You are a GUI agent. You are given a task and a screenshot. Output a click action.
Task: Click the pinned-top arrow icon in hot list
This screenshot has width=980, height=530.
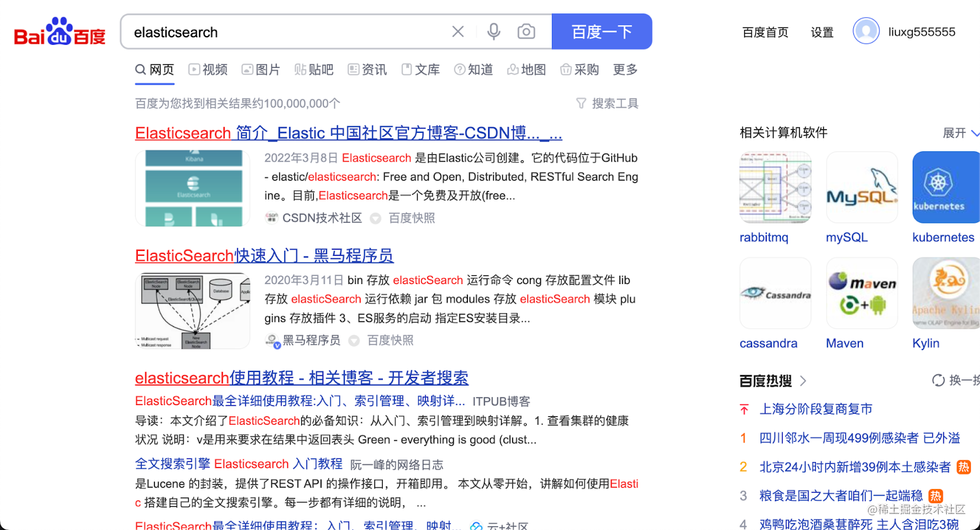point(744,409)
